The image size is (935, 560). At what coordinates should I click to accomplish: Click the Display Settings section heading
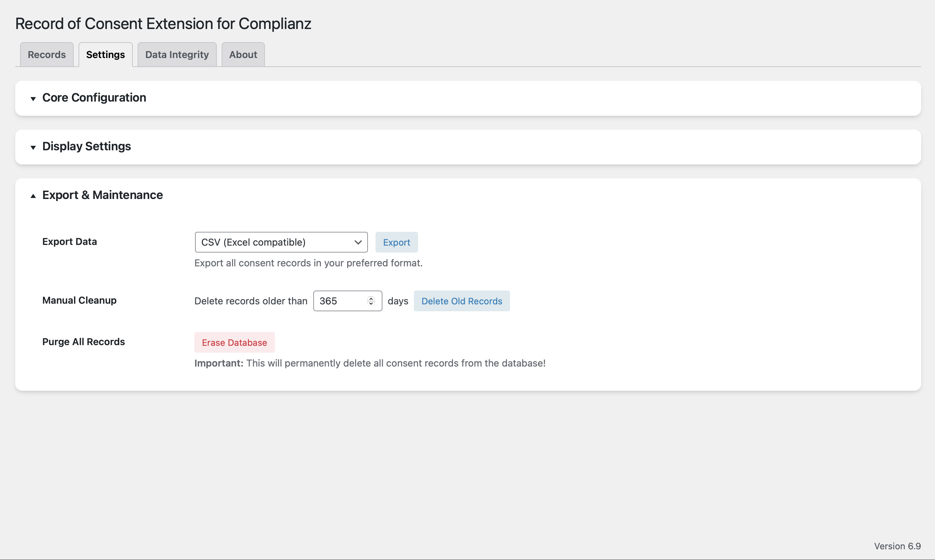[86, 146]
